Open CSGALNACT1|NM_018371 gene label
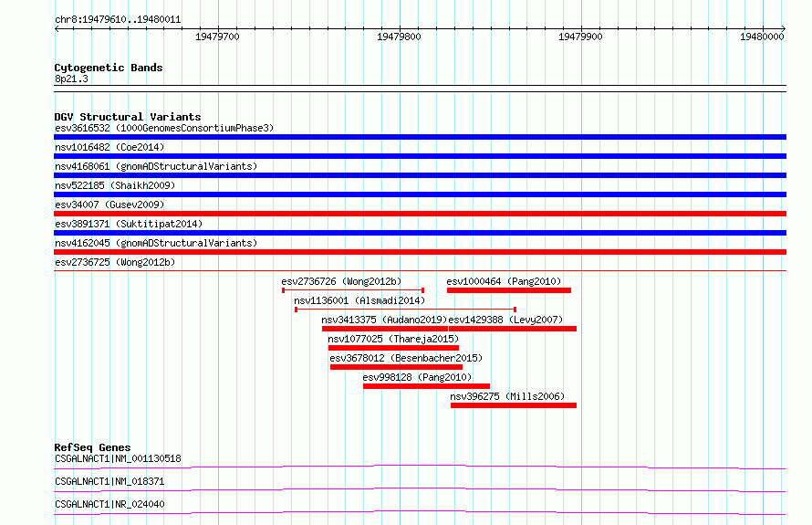The height and width of the screenshot is (525, 812). tap(109, 481)
